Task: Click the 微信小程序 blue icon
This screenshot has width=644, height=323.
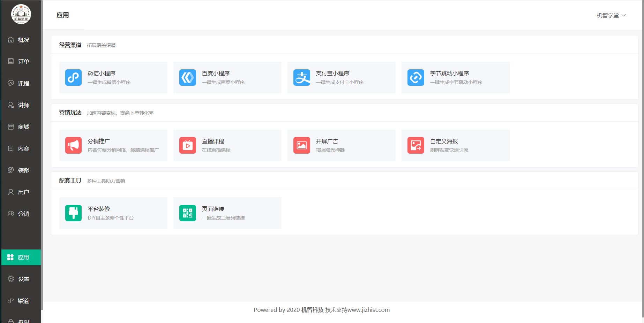Action: pyautogui.click(x=73, y=77)
